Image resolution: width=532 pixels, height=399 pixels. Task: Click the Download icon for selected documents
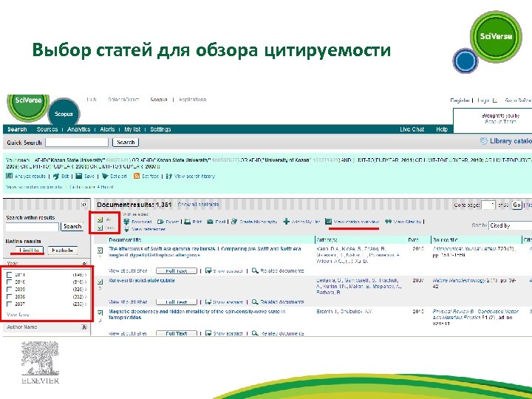[x=126, y=222]
